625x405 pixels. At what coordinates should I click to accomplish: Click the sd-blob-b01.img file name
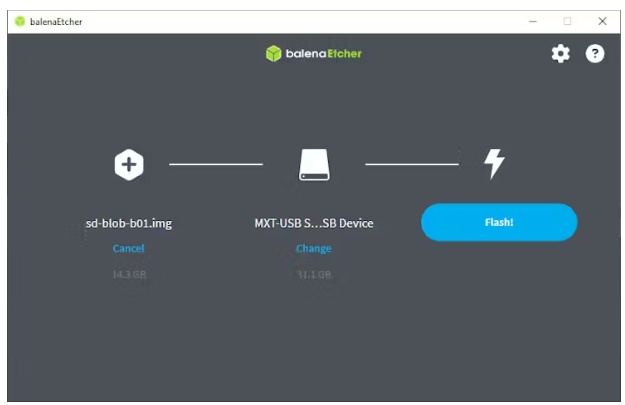click(x=129, y=223)
